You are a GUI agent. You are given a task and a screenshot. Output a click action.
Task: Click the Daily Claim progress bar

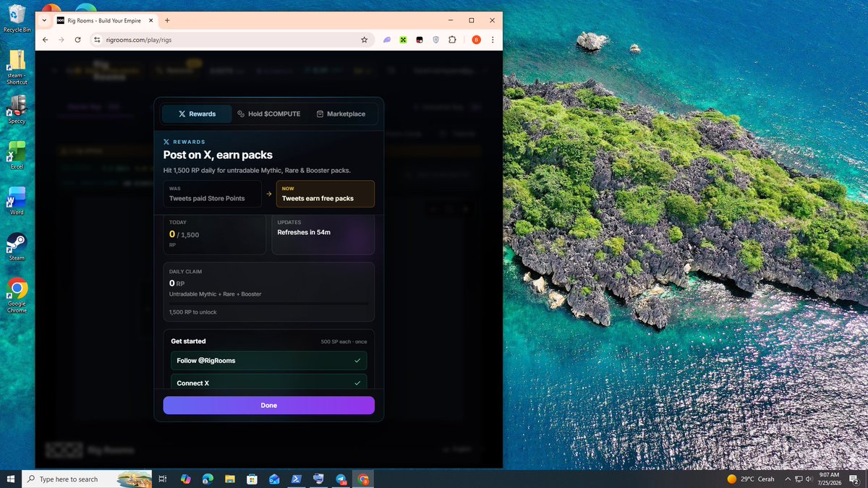pyautogui.click(x=268, y=304)
